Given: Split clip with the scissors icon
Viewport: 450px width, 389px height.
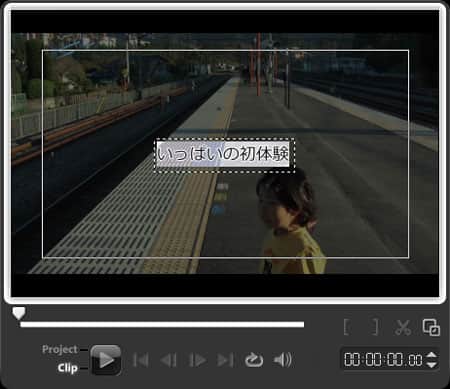Looking at the screenshot, I should [403, 327].
